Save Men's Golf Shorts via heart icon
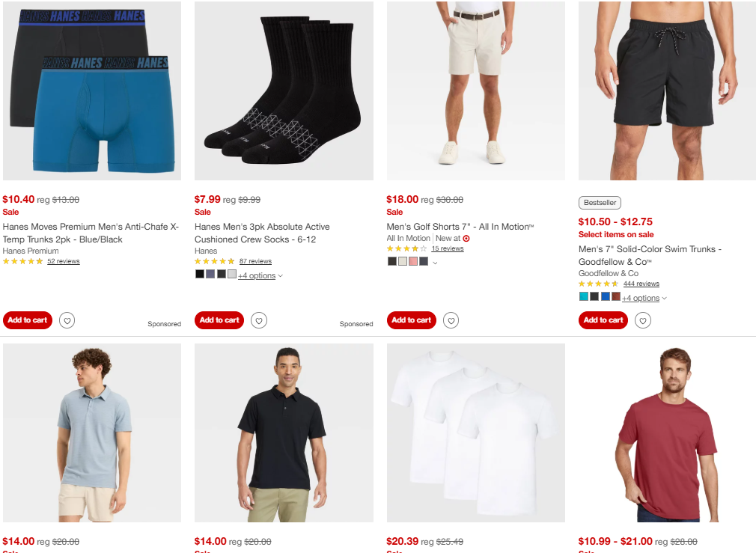The height and width of the screenshot is (553, 756). (451, 320)
